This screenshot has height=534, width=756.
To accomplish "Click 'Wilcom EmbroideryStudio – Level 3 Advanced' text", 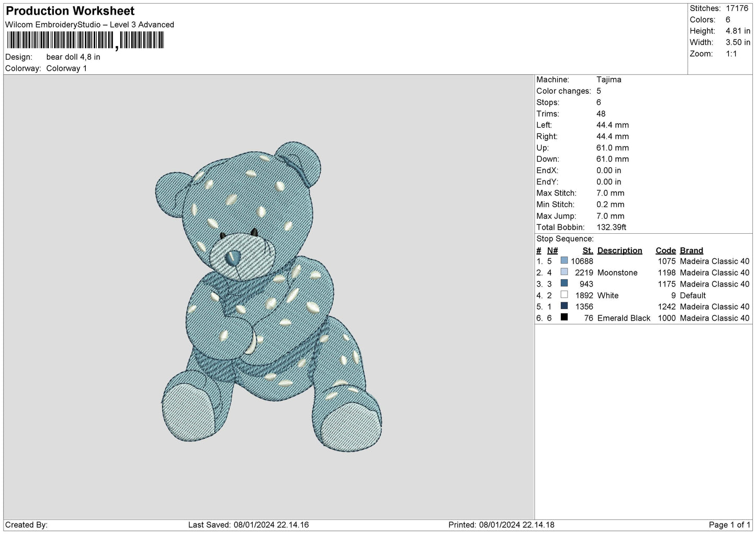I will pos(89,25).
